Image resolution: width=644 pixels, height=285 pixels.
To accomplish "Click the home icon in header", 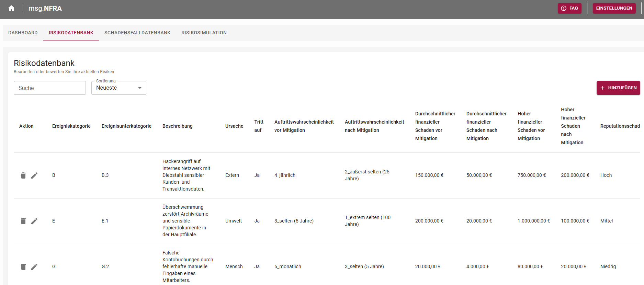I will [x=11, y=8].
